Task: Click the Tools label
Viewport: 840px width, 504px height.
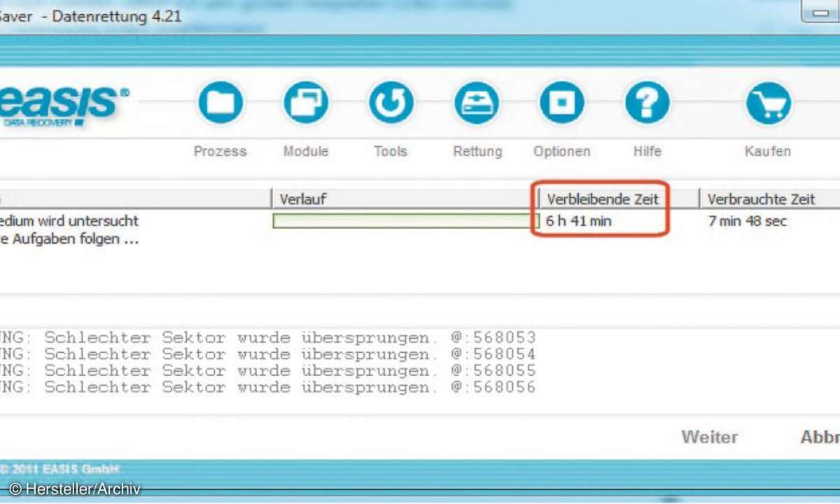Action: (391, 151)
